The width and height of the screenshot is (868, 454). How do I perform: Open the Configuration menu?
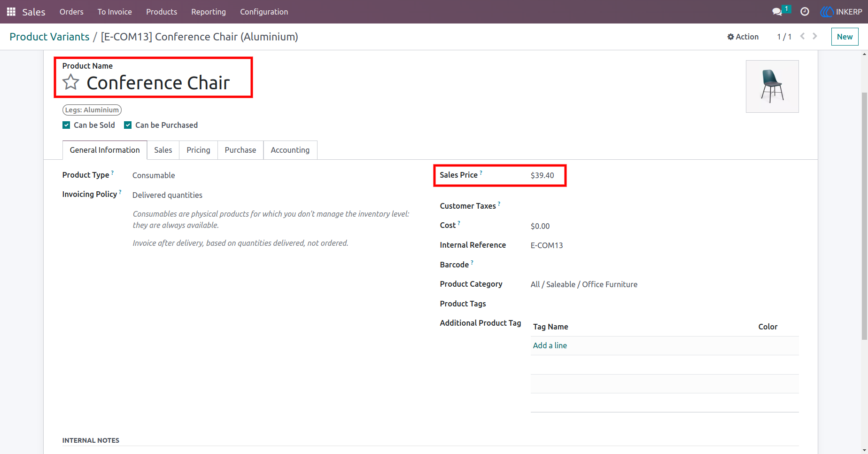pyautogui.click(x=264, y=12)
